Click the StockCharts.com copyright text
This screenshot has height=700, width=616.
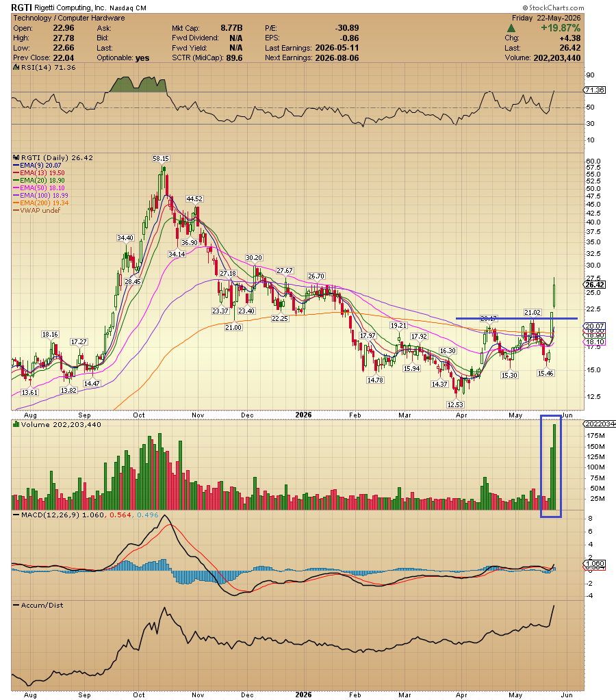point(553,8)
